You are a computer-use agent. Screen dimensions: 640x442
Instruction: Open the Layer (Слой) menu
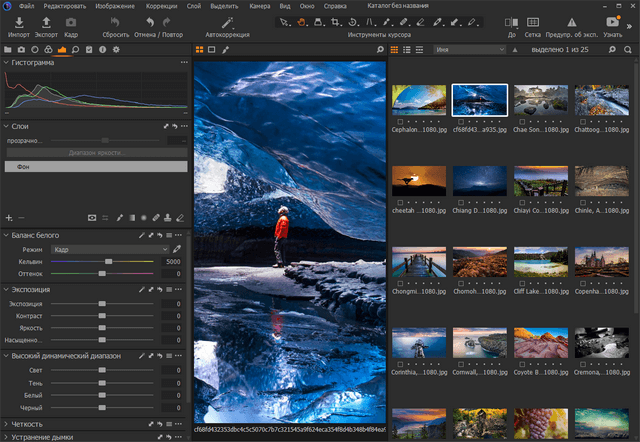coord(193,6)
